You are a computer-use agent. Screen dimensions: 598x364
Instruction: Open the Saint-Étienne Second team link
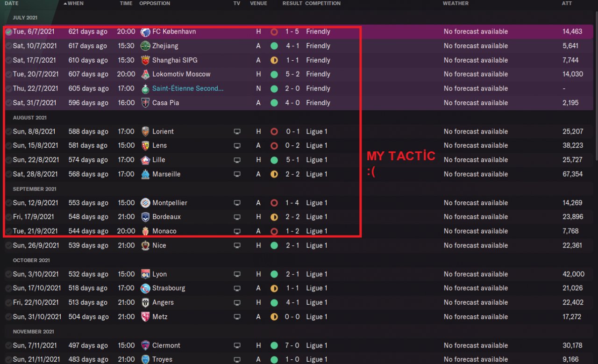click(188, 89)
